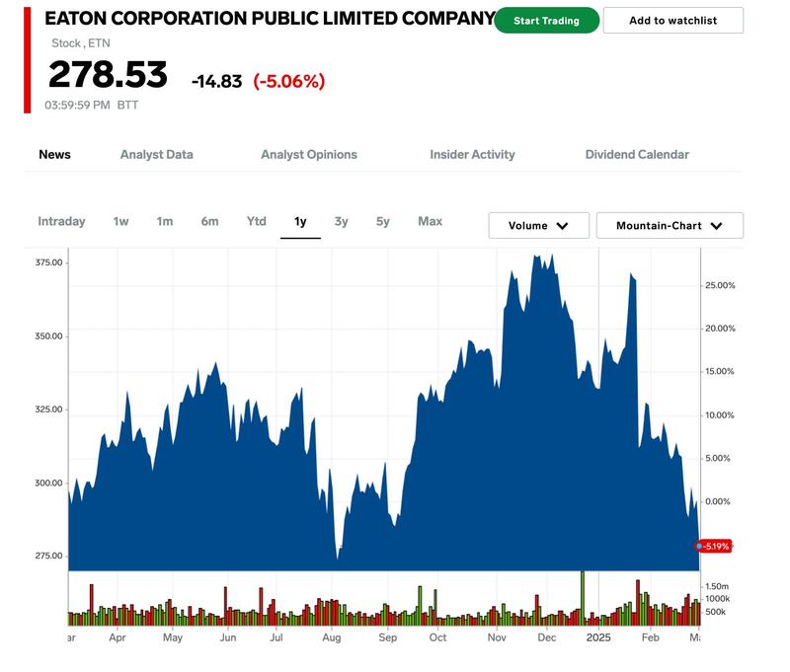The height and width of the screenshot is (672, 790).
Task: Choose the 5y chart range
Action: 382,222
